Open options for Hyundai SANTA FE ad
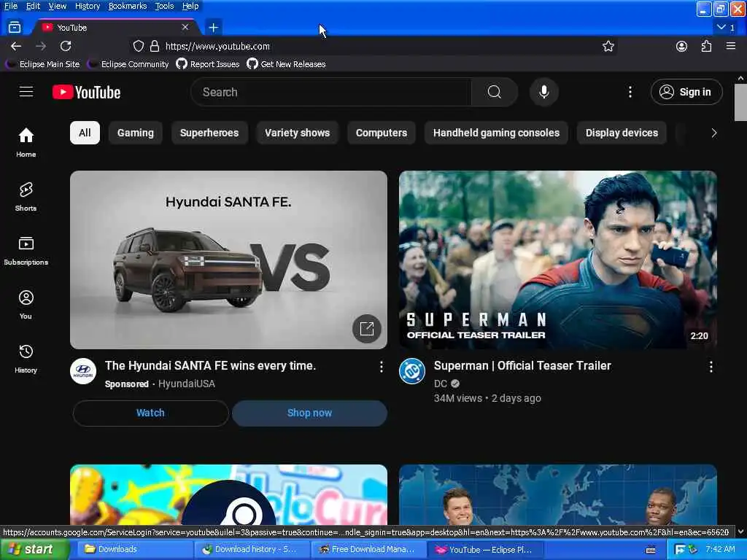 [x=381, y=366]
